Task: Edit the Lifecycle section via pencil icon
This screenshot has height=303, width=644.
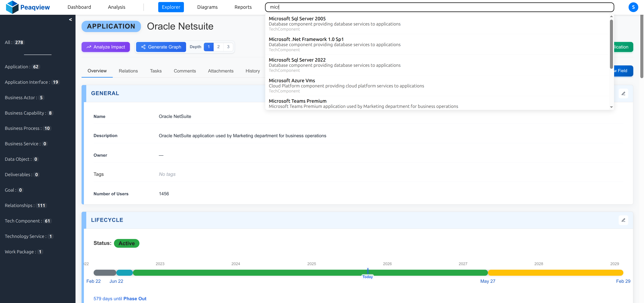Action: pos(624,220)
